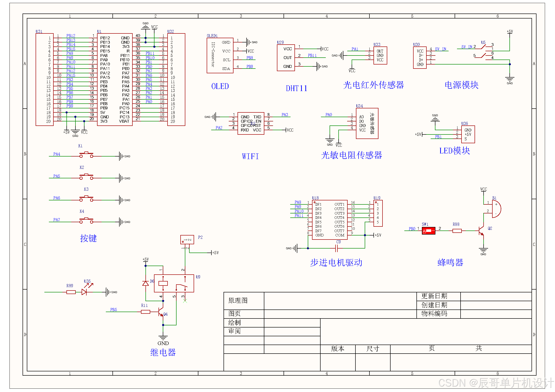Image resolution: width=555 pixels, height=392 pixels.
Task: Select diode D6 next to relay
Action: (x=145, y=283)
